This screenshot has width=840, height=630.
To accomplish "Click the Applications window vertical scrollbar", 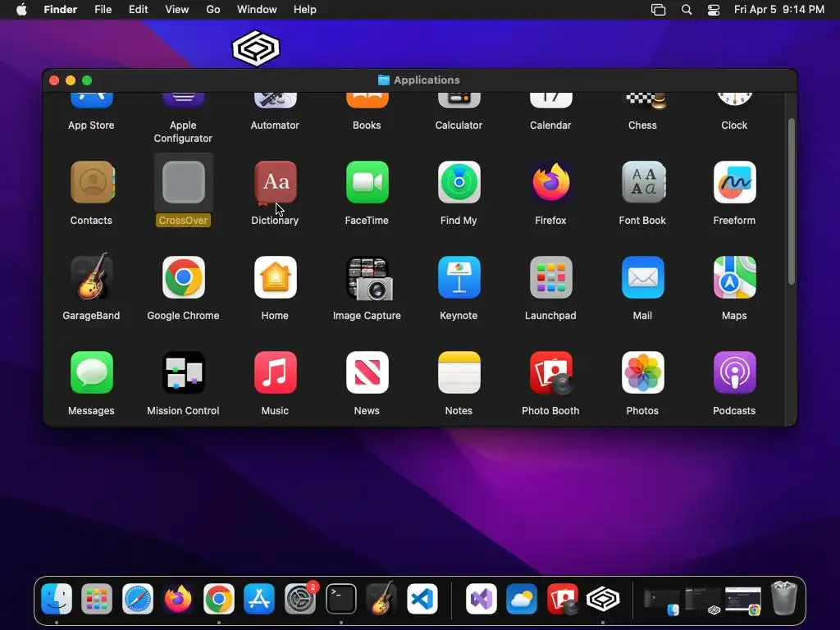I will pos(792,201).
